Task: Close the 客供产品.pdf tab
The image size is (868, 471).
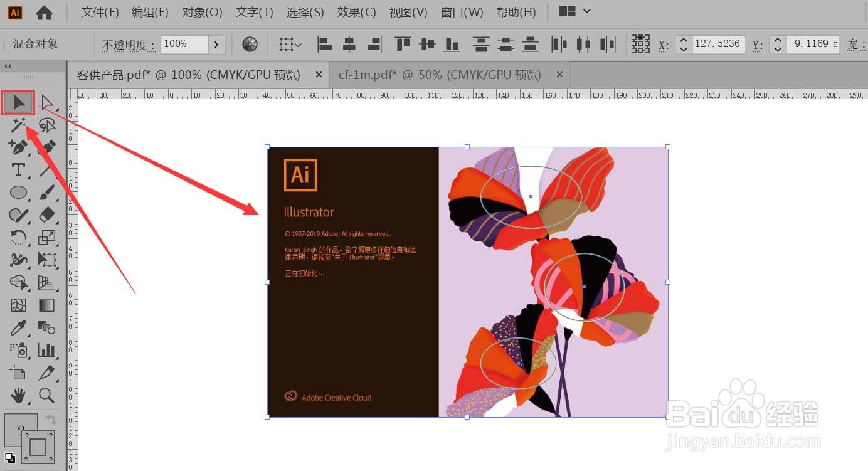Action: 319,75
